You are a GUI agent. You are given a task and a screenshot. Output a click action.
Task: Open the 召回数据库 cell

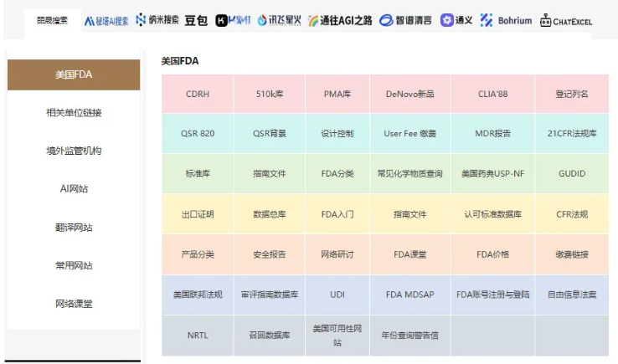pyautogui.click(x=270, y=336)
